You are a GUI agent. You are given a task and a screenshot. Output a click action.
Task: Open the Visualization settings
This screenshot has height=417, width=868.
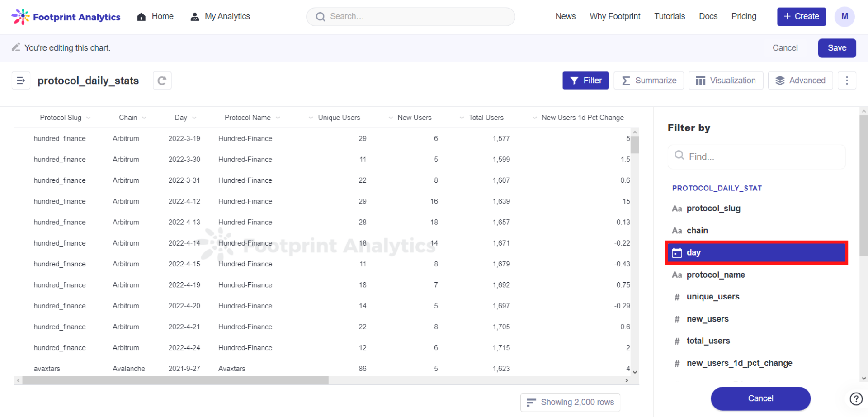pos(726,81)
